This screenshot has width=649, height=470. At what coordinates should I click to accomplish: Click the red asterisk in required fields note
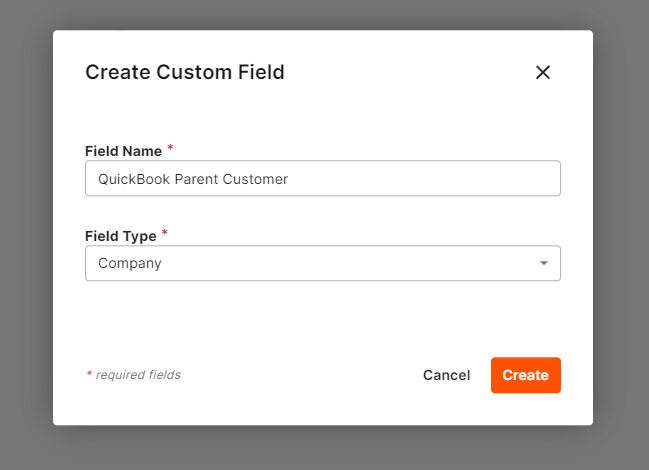(88, 374)
